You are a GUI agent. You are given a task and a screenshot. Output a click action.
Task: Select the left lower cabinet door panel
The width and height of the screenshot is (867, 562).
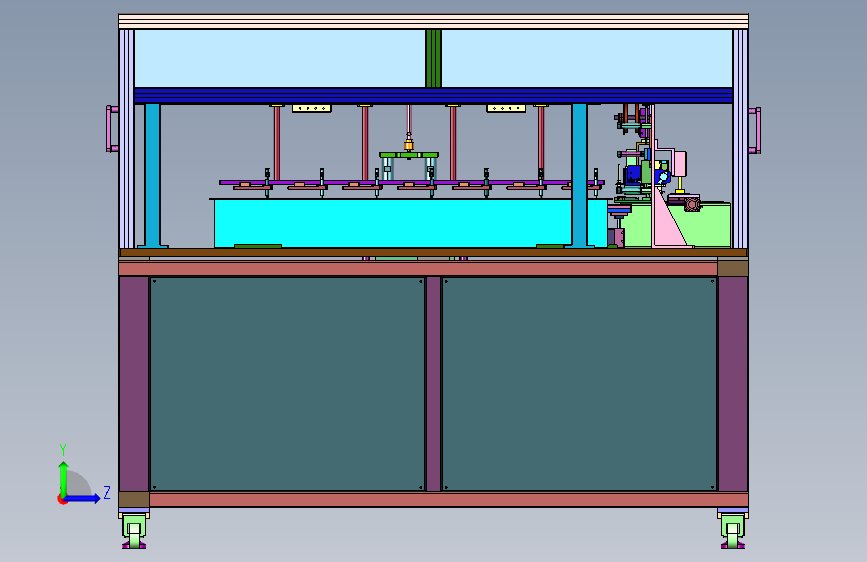click(287, 384)
